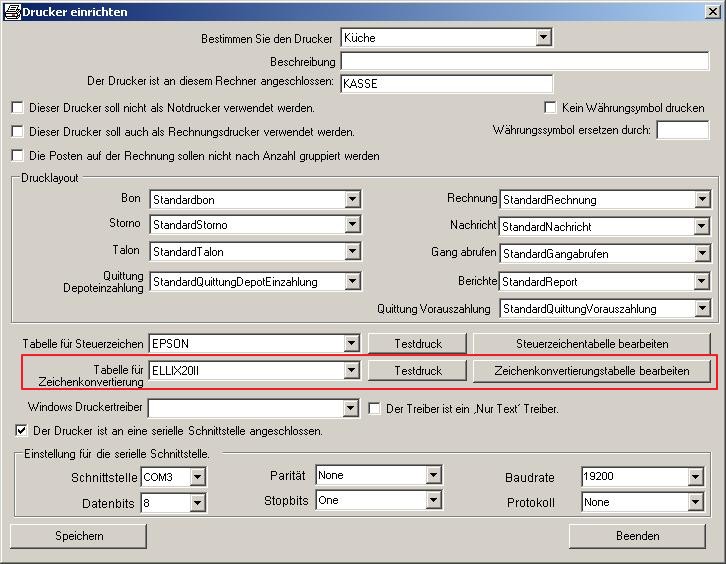Focus the Währungssymbol ersetzen durch field

point(682,130)
